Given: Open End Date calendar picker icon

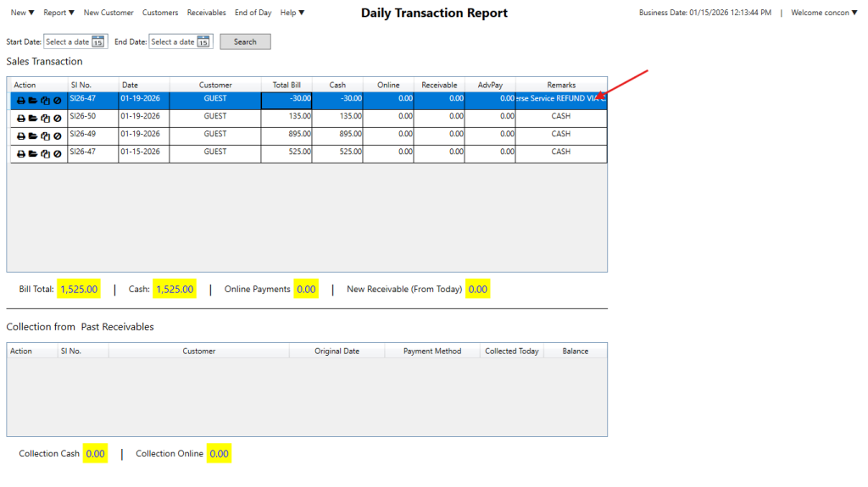Looking at the screenshot, I should (x=203, y=42).
